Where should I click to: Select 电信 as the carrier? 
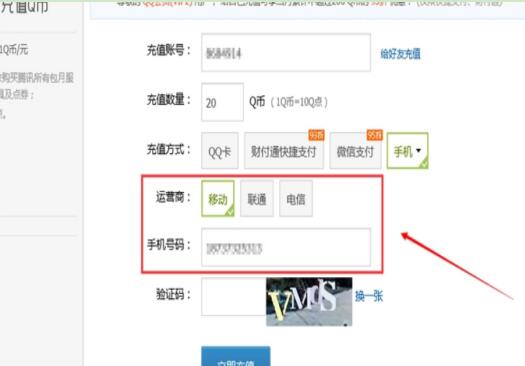tap(296, 199)
